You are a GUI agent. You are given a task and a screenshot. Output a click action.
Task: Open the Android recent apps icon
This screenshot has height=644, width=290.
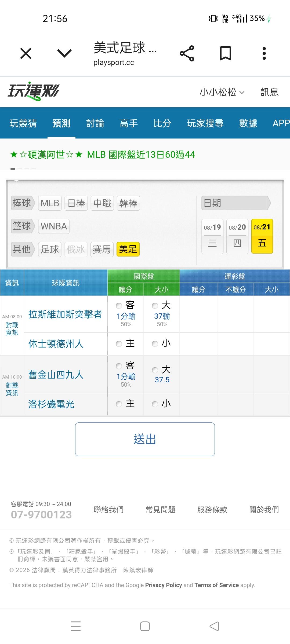(76, 626)
